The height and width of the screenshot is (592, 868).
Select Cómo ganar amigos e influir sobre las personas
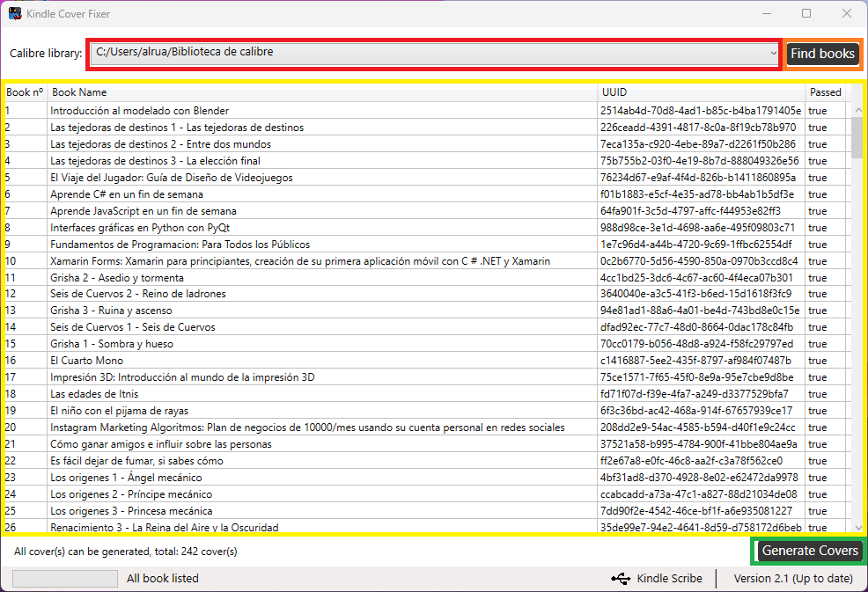[x=425, y=444]
